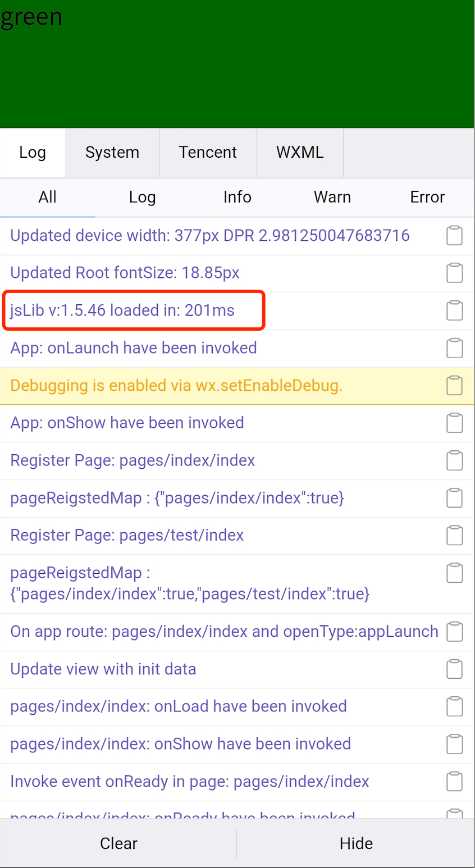Clear the console log
Screen dimensions: 475x868
[118, 843]
